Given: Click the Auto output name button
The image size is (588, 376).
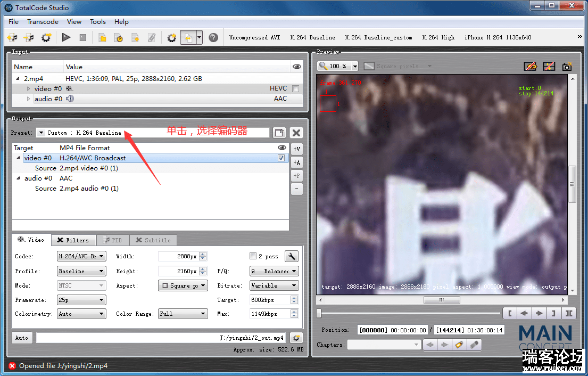Looking at the screenshot, I should pos(22,338).
